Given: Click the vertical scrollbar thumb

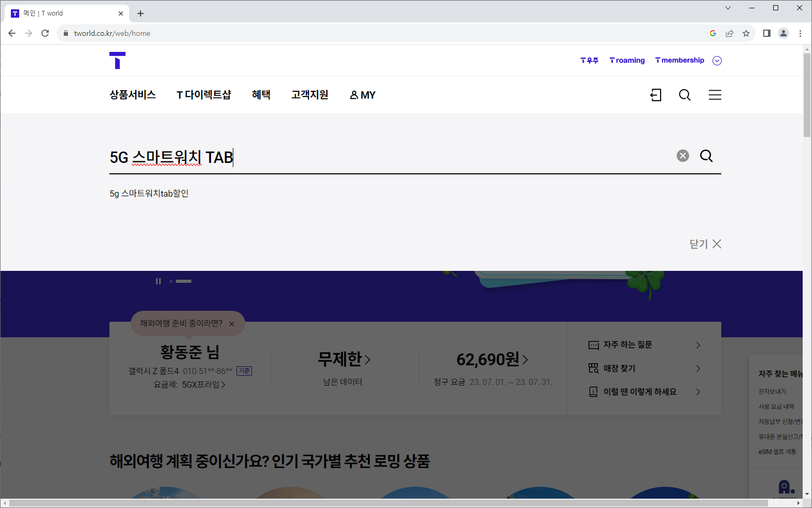Looking at the screenshot, I should click(x=807, y=95).
